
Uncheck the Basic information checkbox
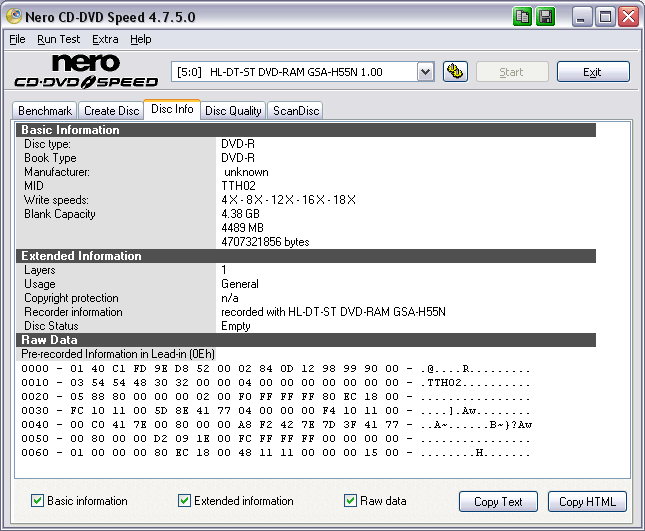click(x=37, y=501)
